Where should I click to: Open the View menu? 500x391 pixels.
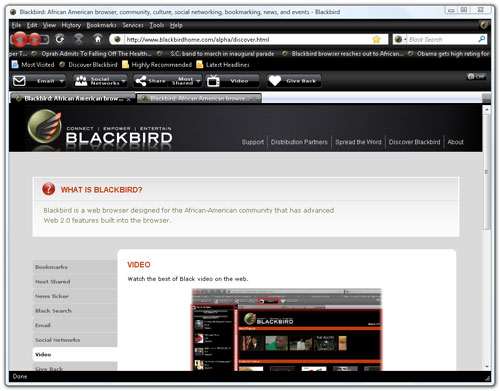[49, 25]
